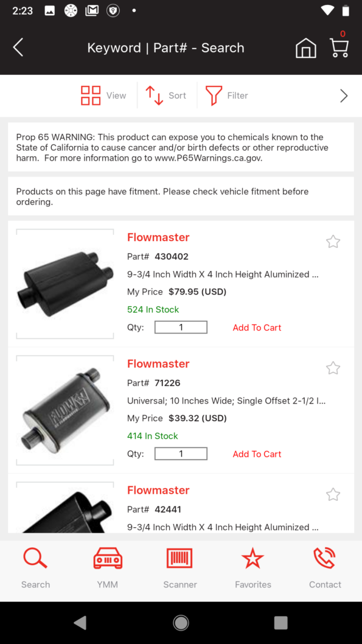
Task: Open the Contact phone icon
Action: click(x=325, y=566)
